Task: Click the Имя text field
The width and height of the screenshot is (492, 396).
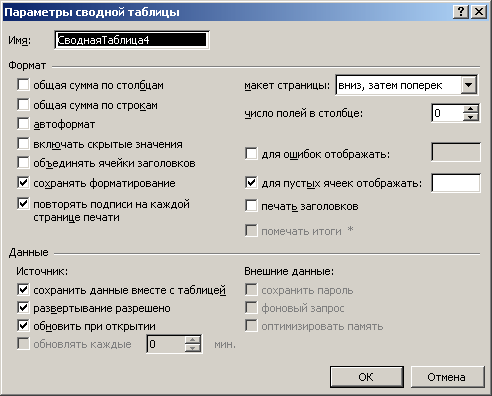Action: 132,40
